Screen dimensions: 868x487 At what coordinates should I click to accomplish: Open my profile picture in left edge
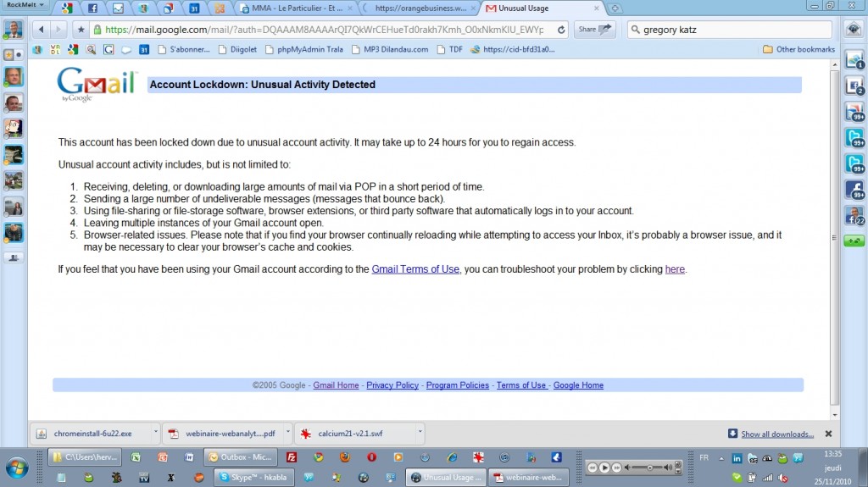point(14,29)
